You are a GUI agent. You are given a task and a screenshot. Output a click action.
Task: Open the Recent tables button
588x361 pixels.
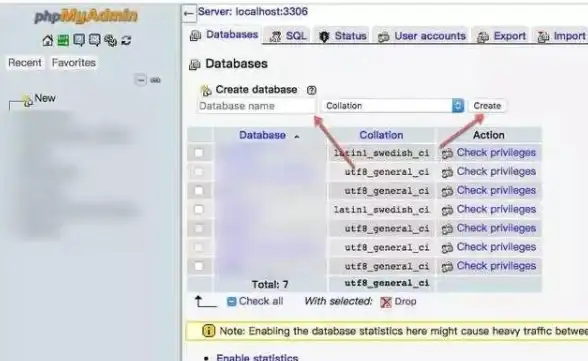(x=25, y=63)
